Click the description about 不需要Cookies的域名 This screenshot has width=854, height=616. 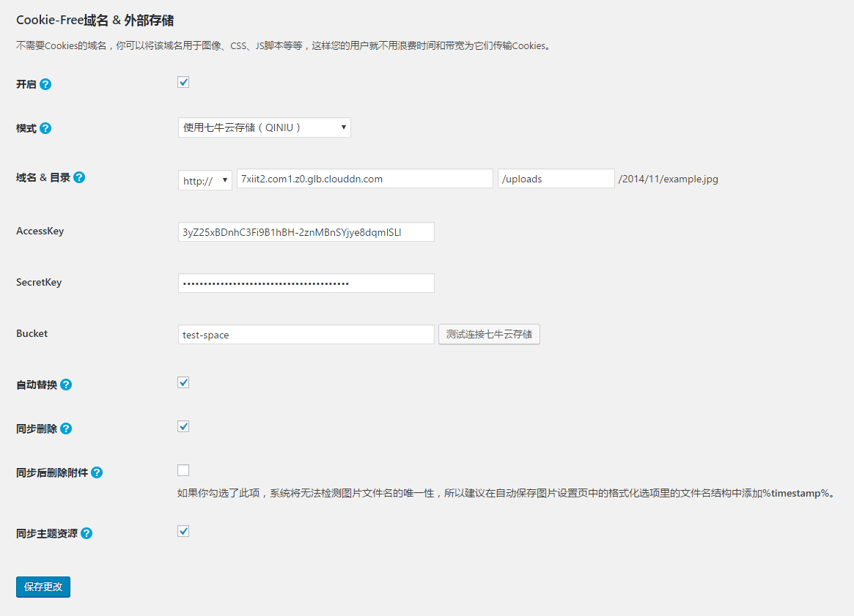(284, 45)
